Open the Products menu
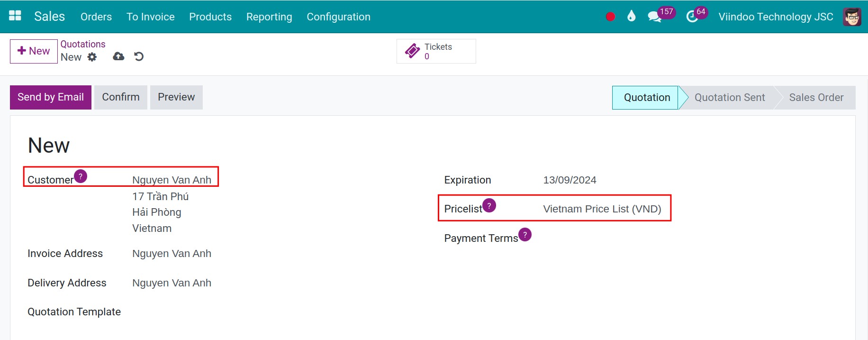This screenshot has height=340, width=868. click(x=210, y=17)
